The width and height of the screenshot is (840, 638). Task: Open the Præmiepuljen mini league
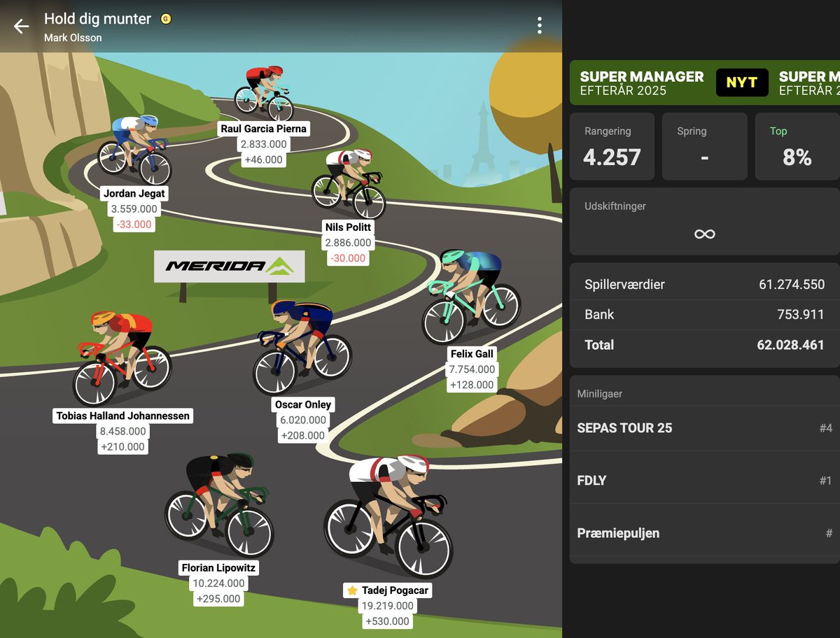704,533
